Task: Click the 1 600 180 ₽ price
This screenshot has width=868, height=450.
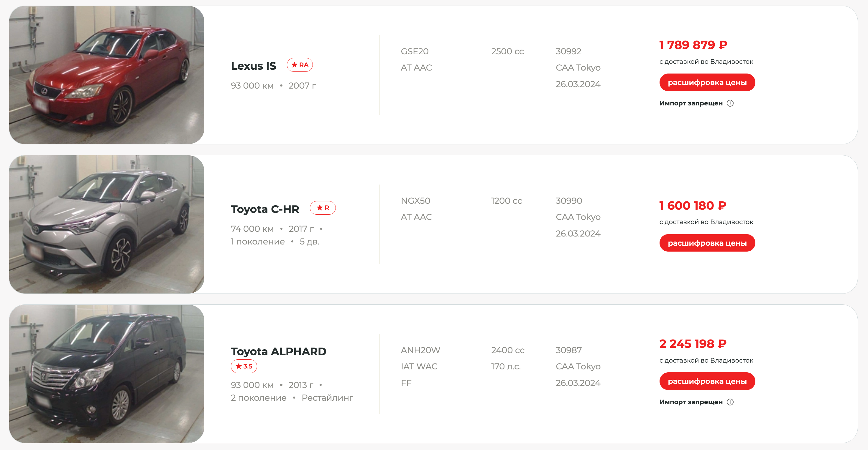Action: [x=693, y=206]
